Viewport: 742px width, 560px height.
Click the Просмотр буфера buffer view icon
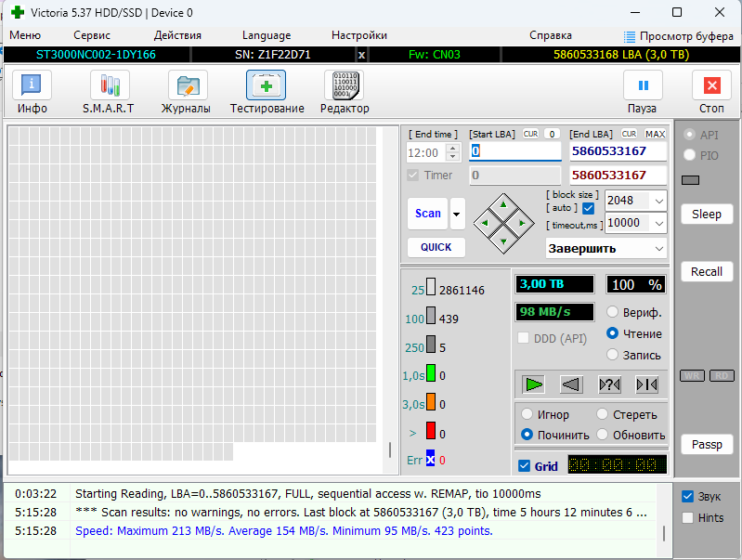coord(630,36)
